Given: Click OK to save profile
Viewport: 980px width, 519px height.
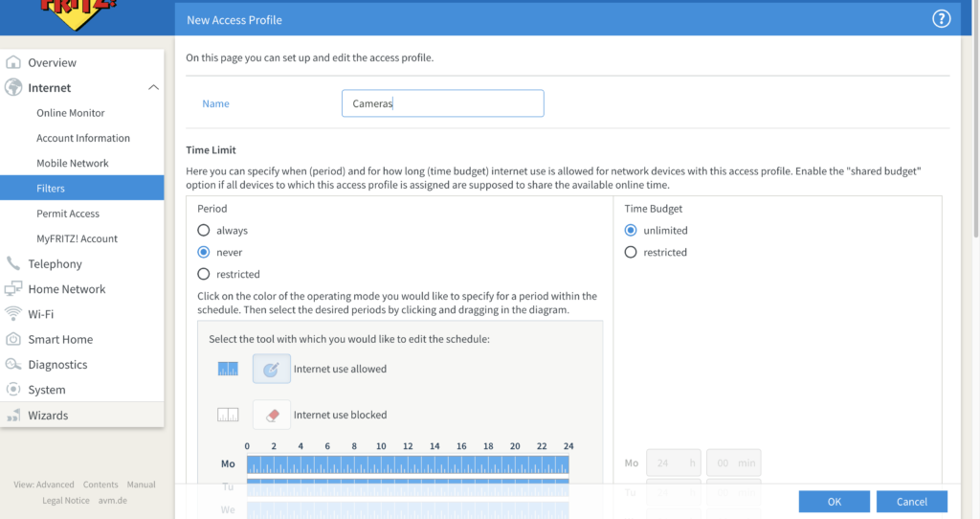Looking at the screenshot, I should click(x=834, y=502).
